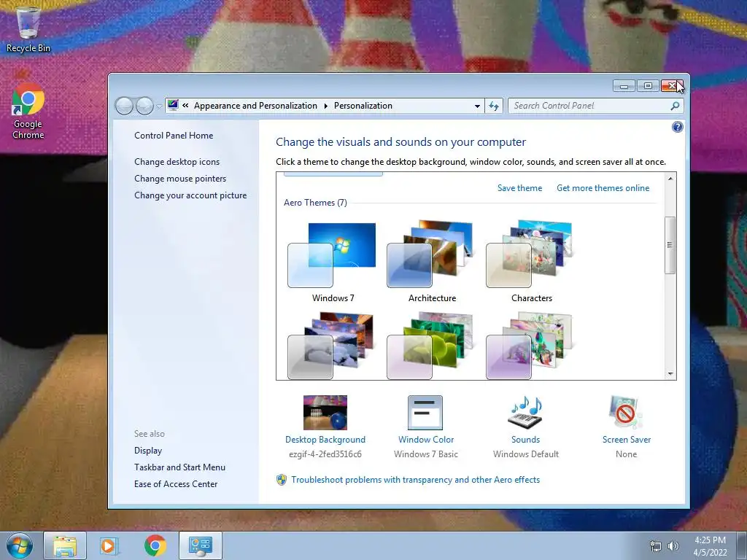Screen dimensions: 747x560
Task: Expand arrow after Appearance and Personalization
Action: point(326,106)
